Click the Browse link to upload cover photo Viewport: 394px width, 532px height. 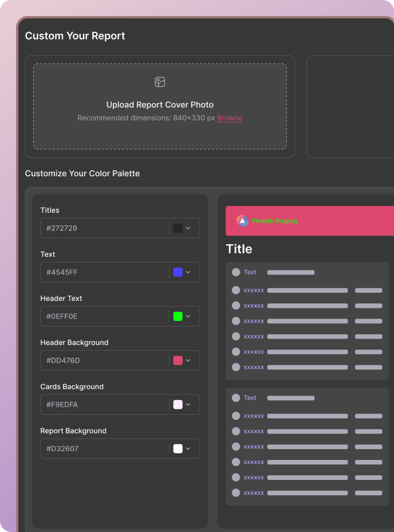230,118
